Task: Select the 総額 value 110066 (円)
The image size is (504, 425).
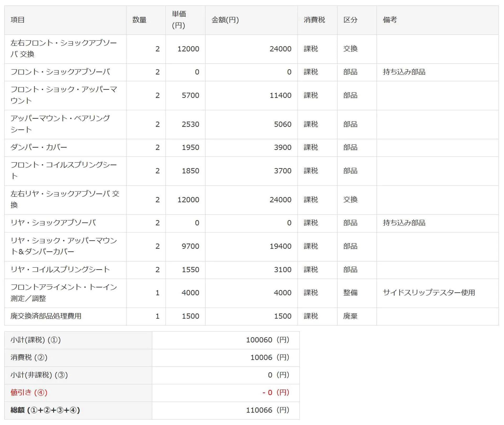Action: tap(267, 410)
